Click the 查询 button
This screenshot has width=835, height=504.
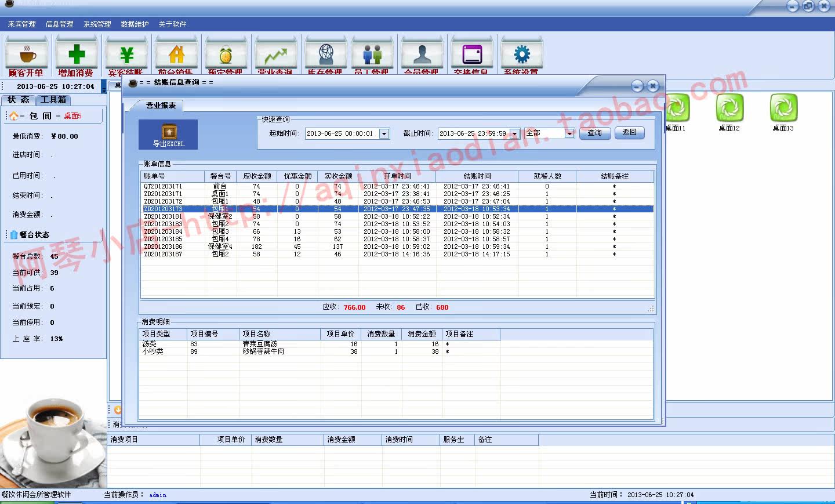595,133
